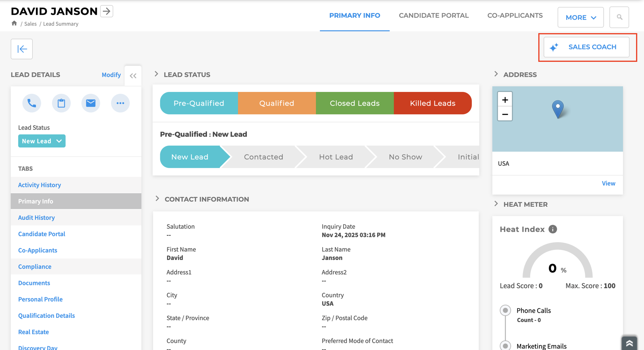
Task: Select the clipboard task icon
Action: pos(61,103)
